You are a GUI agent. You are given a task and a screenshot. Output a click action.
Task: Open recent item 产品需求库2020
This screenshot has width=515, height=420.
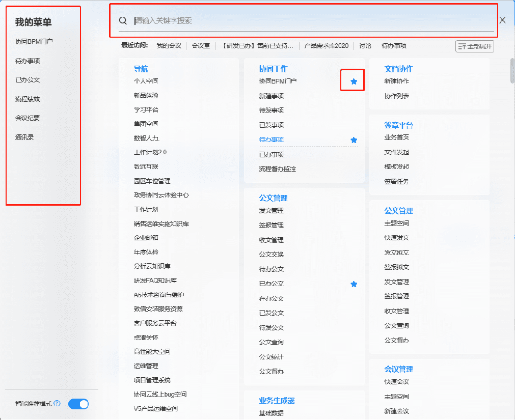326,46
